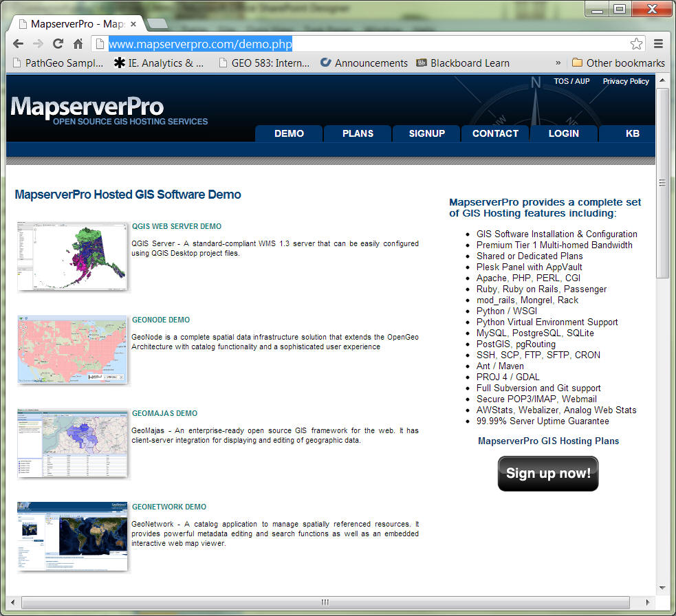Select the URL address bar
This screenshot has height=616, width=676.
(369, 43)
